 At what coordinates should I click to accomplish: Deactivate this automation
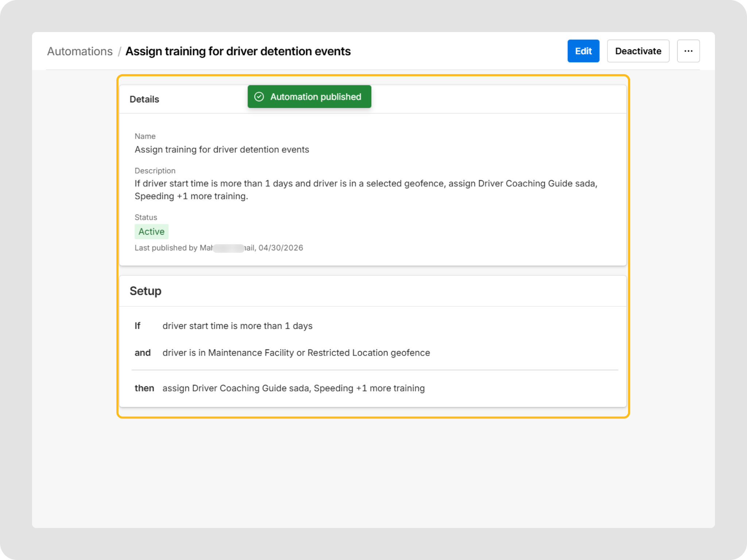coord(638,51)
